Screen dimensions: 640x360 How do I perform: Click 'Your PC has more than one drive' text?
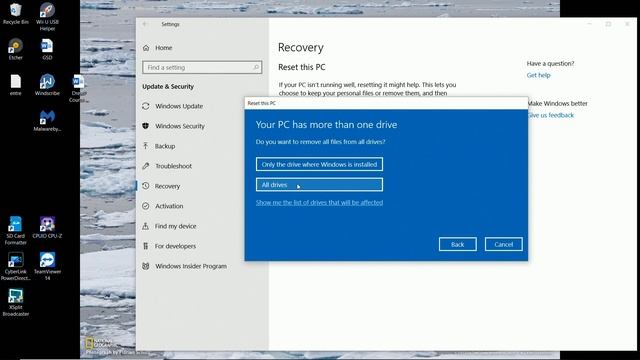click(326, 124)
